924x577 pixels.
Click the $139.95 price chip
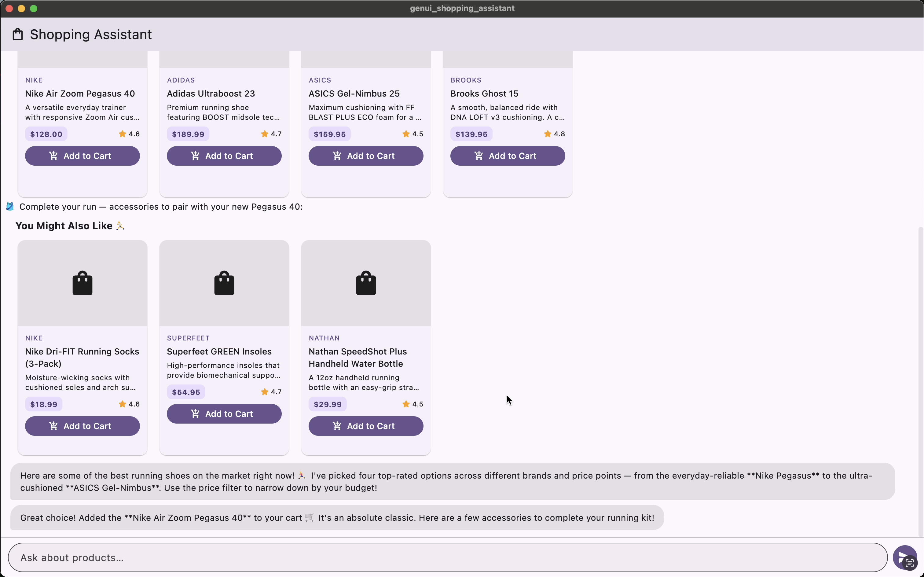[x=471, y=134]
